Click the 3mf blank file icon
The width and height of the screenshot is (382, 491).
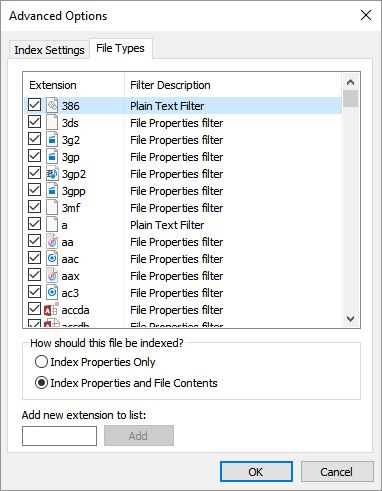tap(52, 208)
